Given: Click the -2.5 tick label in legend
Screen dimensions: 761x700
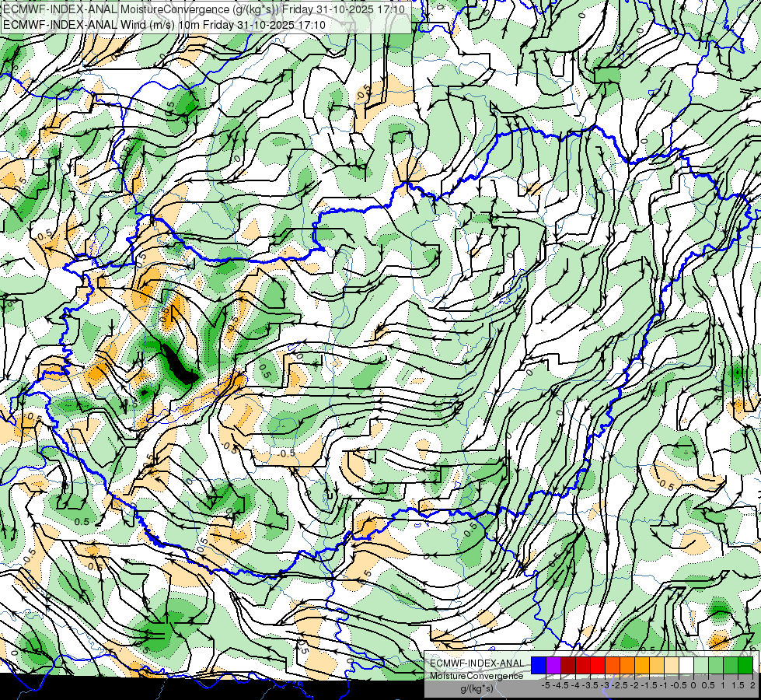Looking at the screenshot, I should coord(620,685).
